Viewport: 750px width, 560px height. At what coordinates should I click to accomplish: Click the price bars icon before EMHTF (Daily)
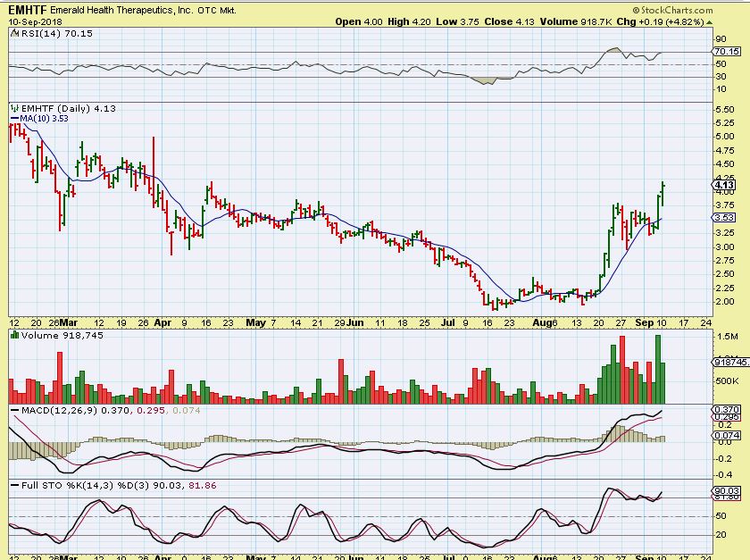15,108
